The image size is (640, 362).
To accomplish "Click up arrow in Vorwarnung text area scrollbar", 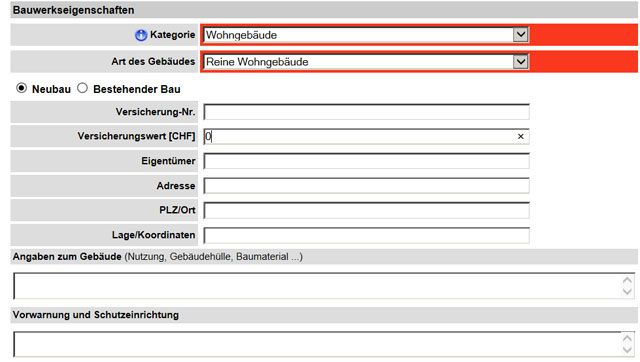I will point(627,339).
